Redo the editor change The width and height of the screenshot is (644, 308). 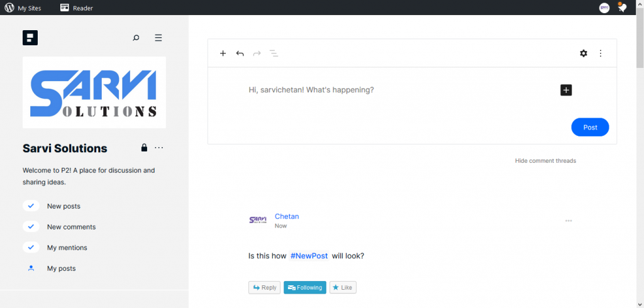click(x=257, y=53)
